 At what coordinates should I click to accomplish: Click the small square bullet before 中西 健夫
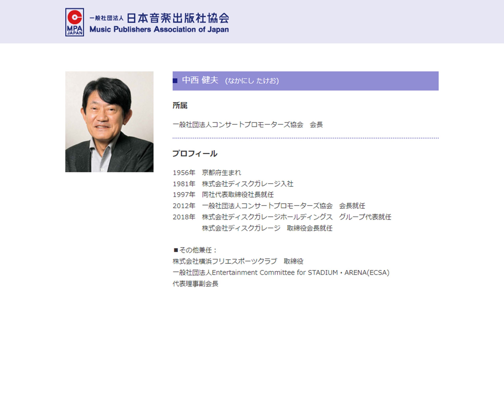point(175,81)
